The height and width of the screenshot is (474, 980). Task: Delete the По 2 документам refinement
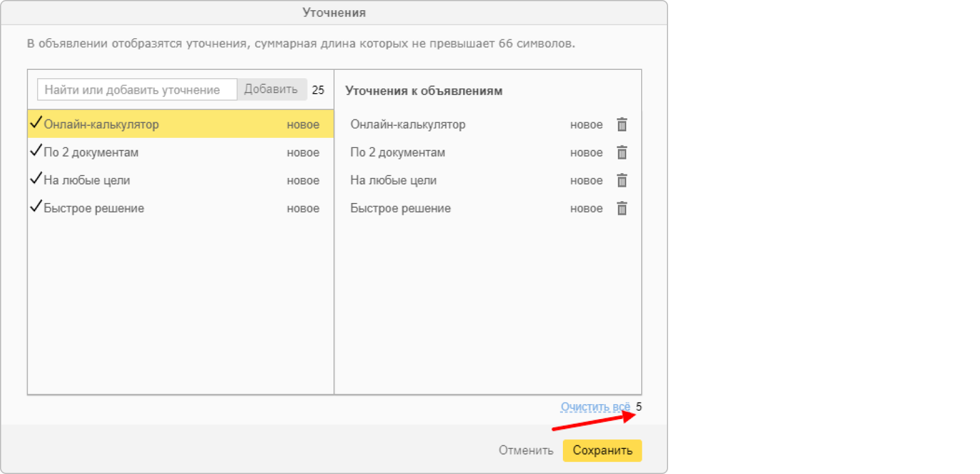[621, 152]
